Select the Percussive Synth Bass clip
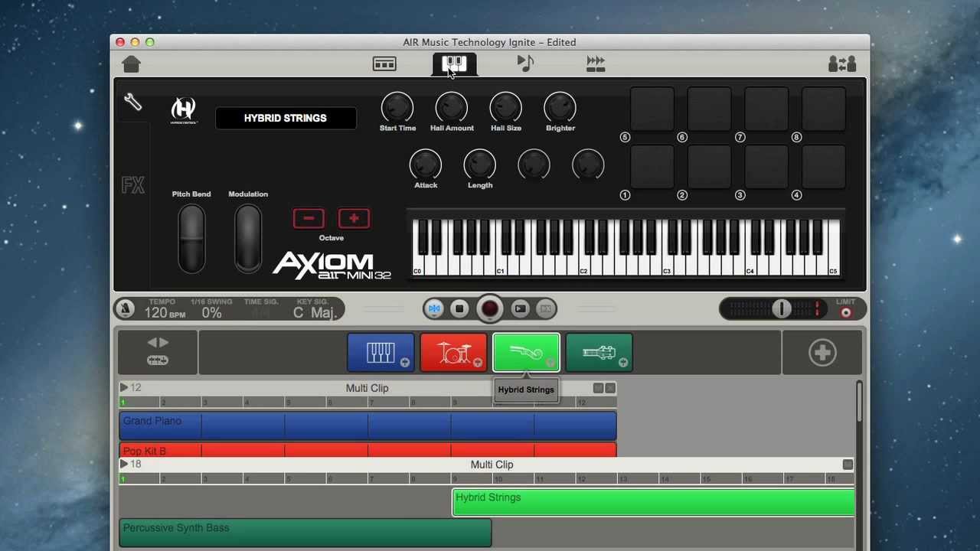 (305, 533)
